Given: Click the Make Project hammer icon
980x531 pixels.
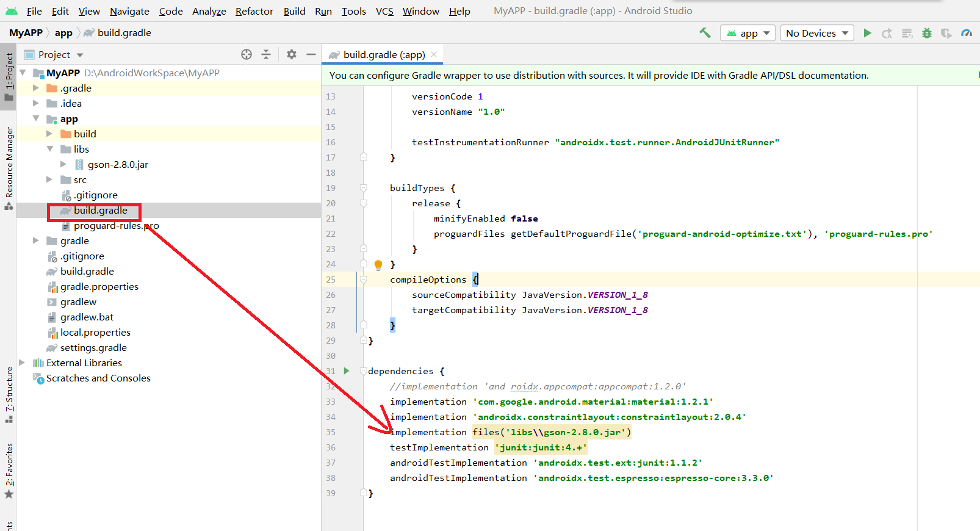Looking at the screenshot, I should tap(705, 33).
